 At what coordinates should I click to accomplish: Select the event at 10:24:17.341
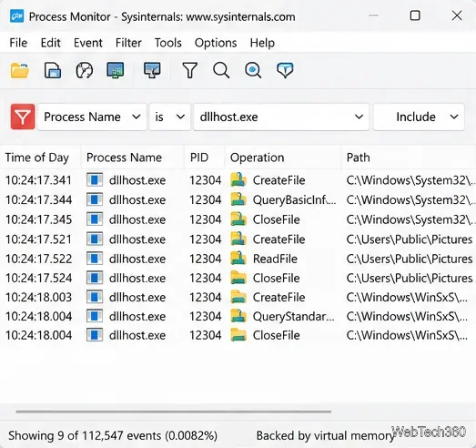click(238, 180)
